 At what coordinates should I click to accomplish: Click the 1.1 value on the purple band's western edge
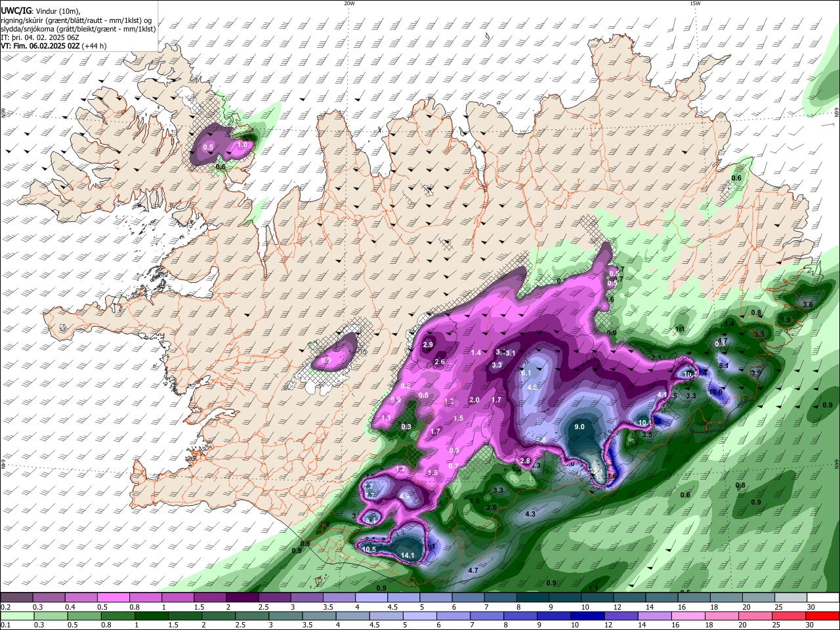pos(386,418)
